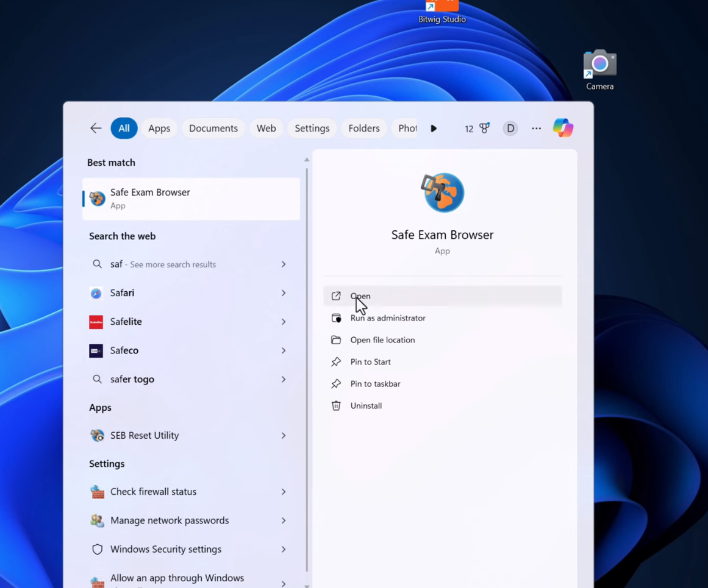Click the Safe Exam Browser icon in best match

97,199
